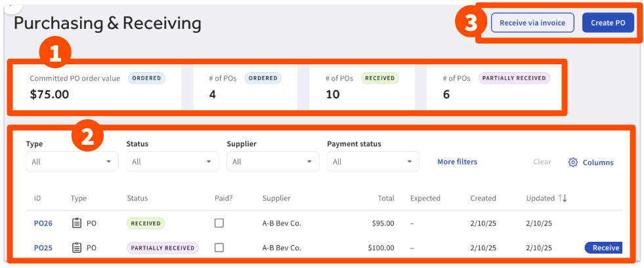Screen dimensions: 644x268
Task: Expand the Status filter dropdown
Action: pos(172,162)
